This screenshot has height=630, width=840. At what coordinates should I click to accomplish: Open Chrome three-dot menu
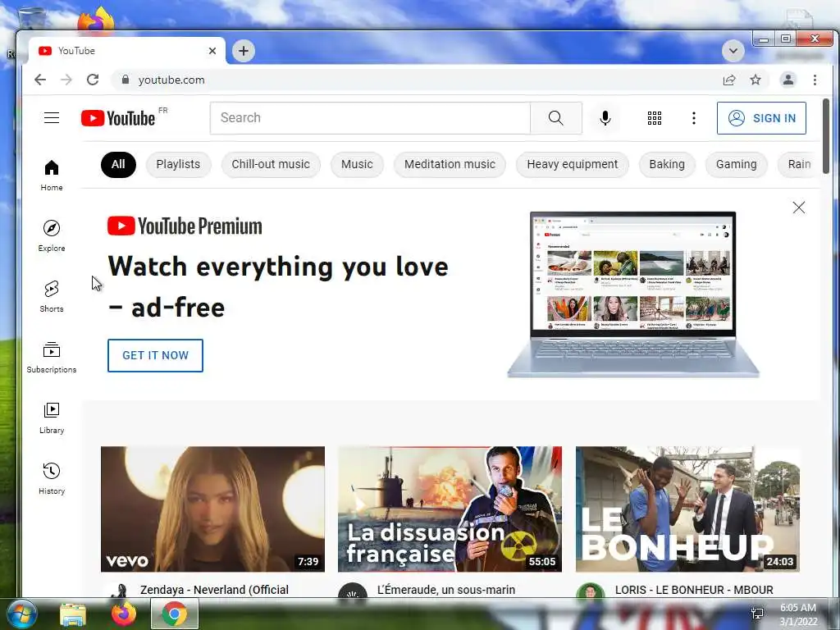point(815,80)
